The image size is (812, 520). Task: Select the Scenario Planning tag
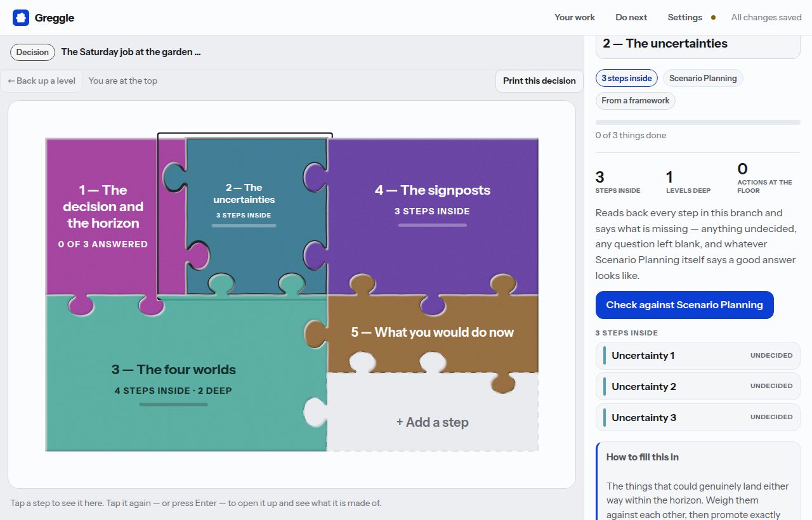703,79
